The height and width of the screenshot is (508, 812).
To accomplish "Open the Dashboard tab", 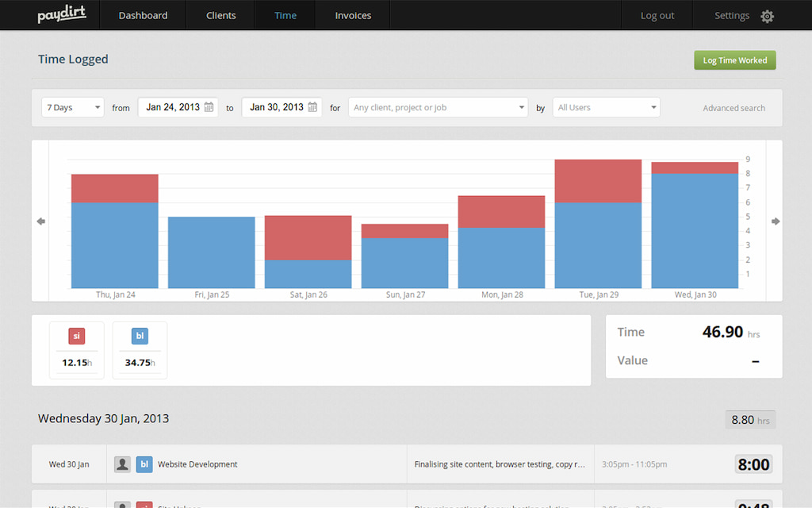I will [x=143, y=16].
